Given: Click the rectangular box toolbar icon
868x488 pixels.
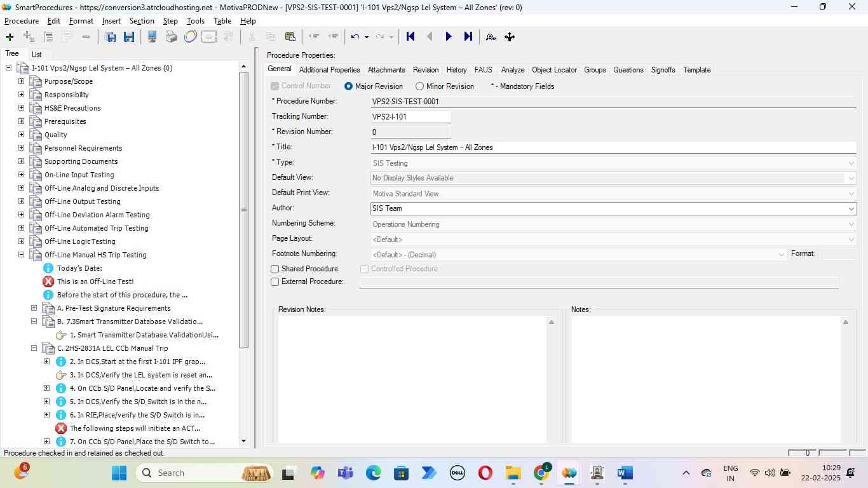Looking at the screenshot, I should [x=209, y=37].
